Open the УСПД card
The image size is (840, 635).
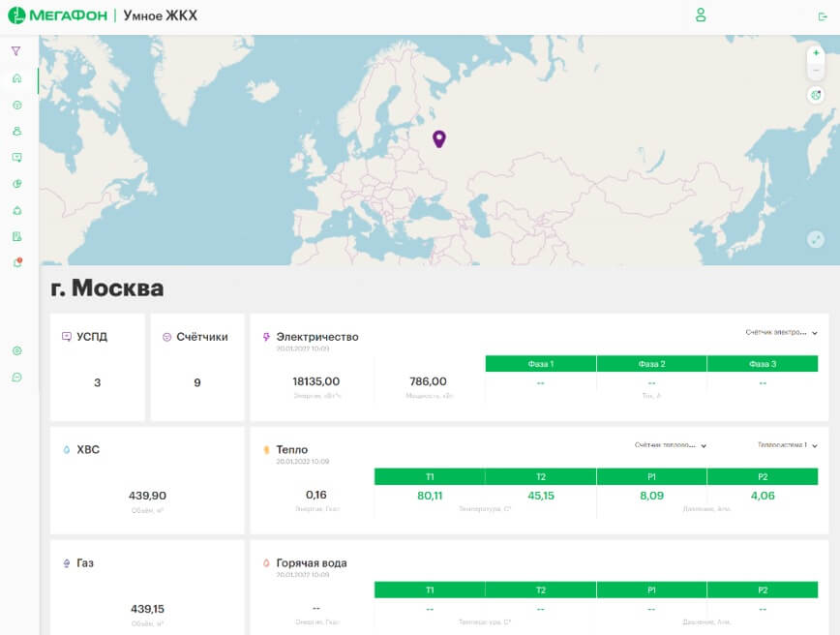[x=97, y=367]
